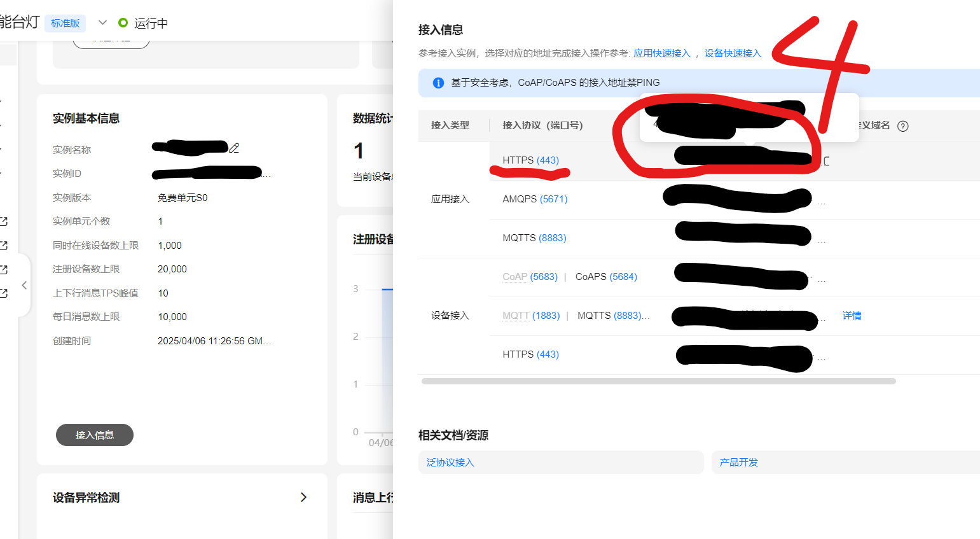Click the green 运行中 status indicator
Image resolution: width=980 pixels, height=539 pixels.
(123, 22)
